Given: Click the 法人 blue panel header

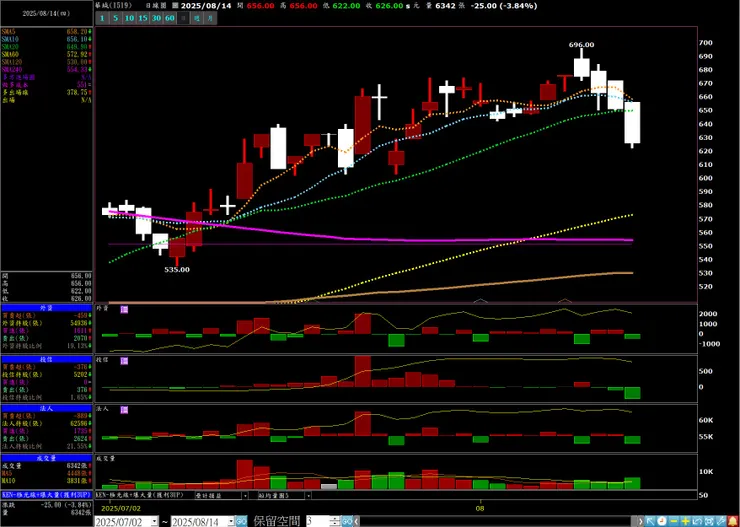Looking at the screenshot, I should coord(47,409).
